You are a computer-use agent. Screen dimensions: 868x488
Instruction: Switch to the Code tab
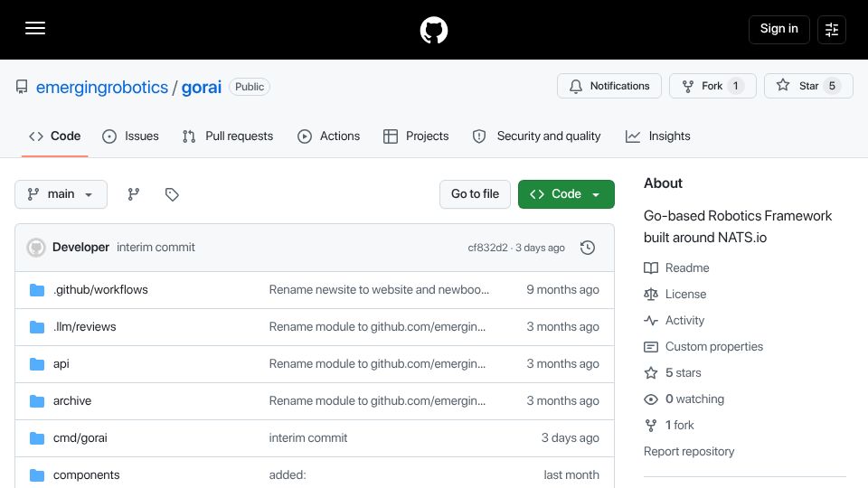pos(55,136)
